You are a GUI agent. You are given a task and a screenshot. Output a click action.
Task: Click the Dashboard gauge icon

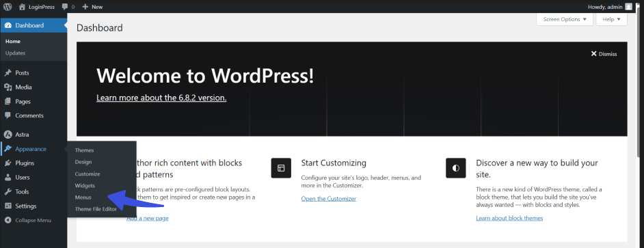tap(8, 25)
